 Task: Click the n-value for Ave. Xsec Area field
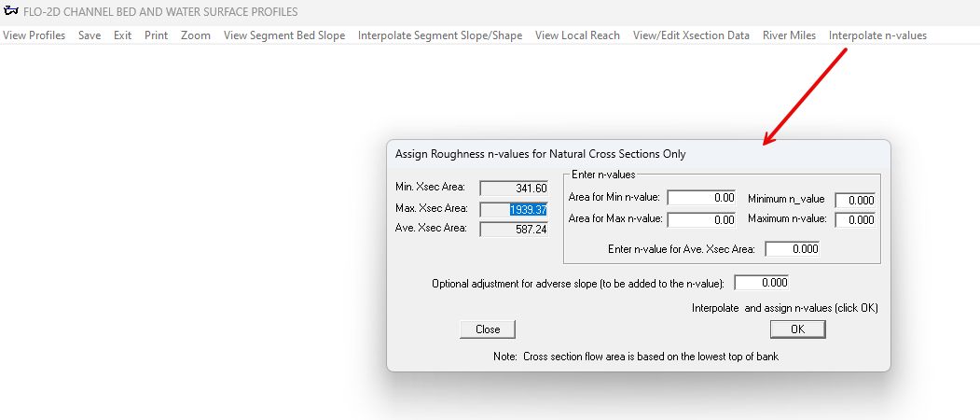coord(792,248)
